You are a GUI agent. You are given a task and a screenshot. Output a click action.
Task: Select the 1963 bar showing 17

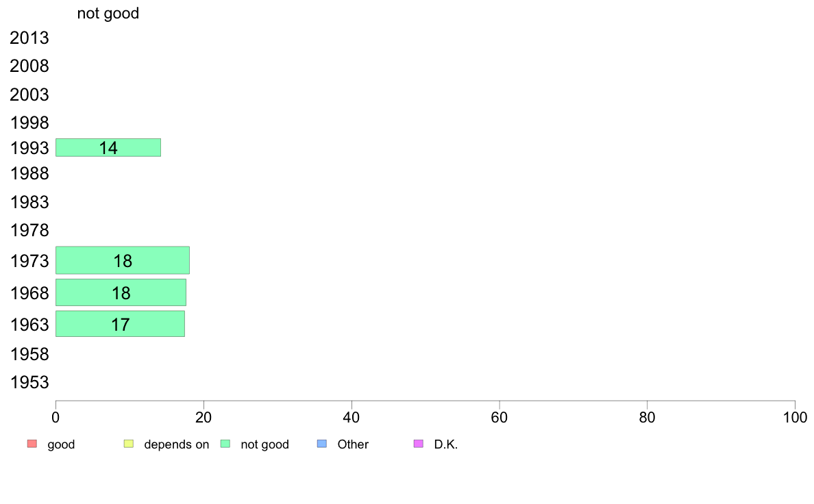click(120, 324)
